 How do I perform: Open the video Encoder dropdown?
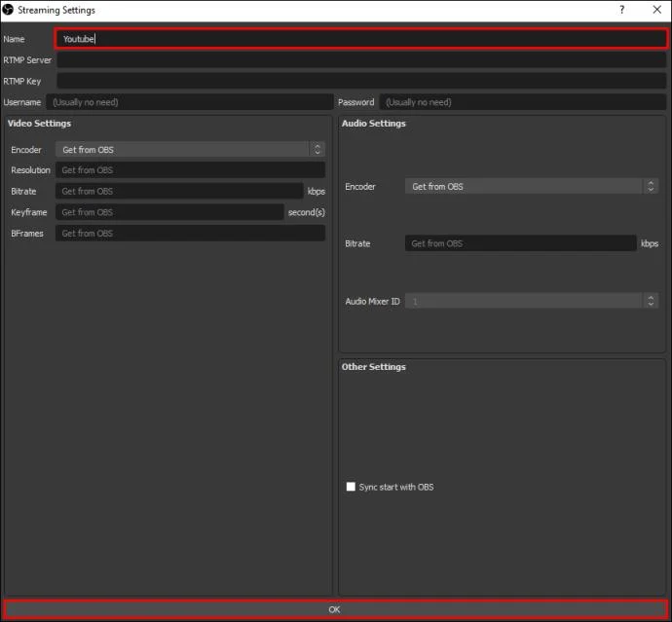pyautogui.click(x=190, y=150)
